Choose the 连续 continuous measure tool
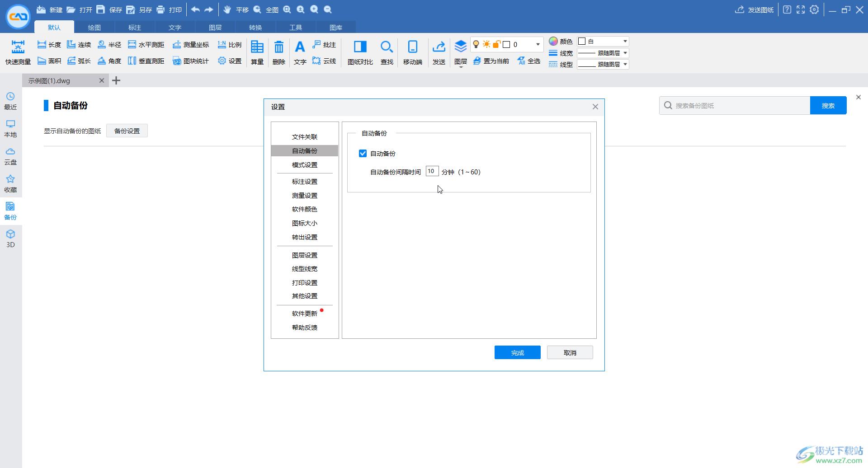This screenshot has width=868, height=468. click(79, 44)
